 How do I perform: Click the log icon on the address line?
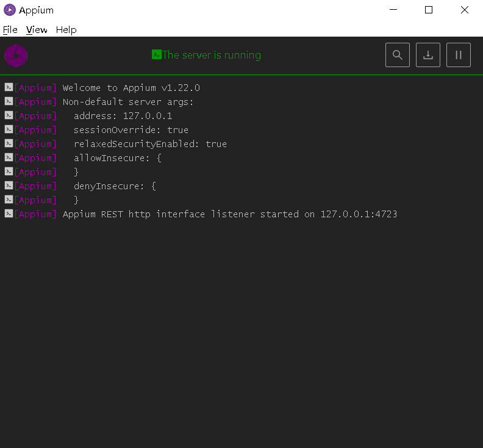(9, 115)
